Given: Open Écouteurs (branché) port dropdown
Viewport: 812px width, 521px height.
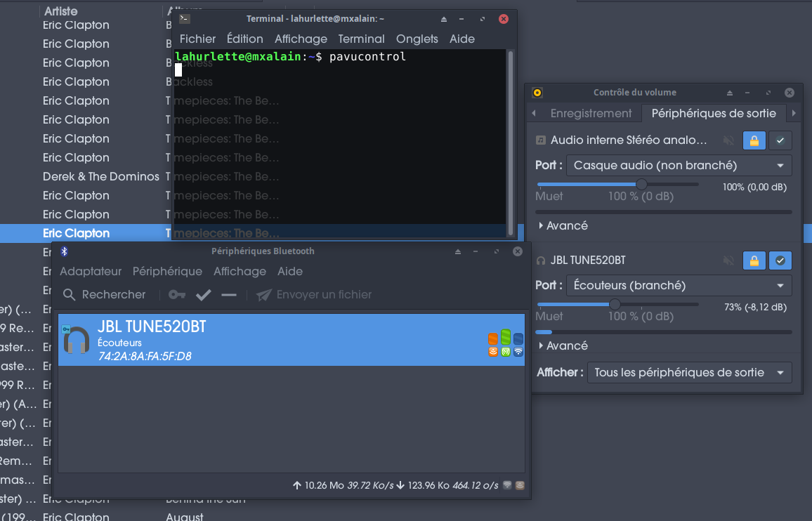Looking at the screenshot, I should pyautogui.click(x=679, y=286).
